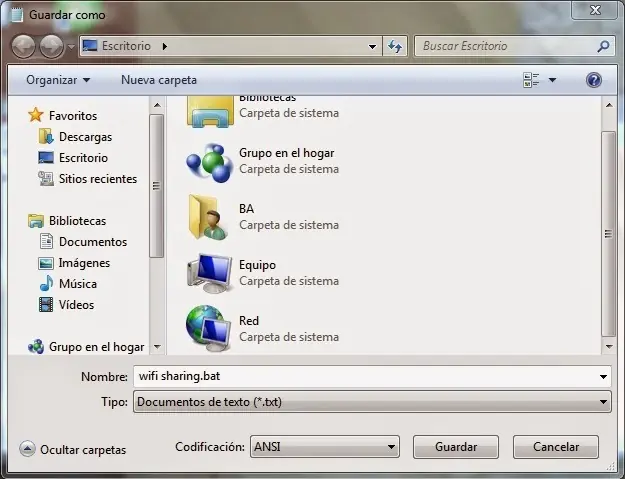Click the Imágenes picture icon
The image size is (625, 479).
pyautogui.click(x=46, y=263)
